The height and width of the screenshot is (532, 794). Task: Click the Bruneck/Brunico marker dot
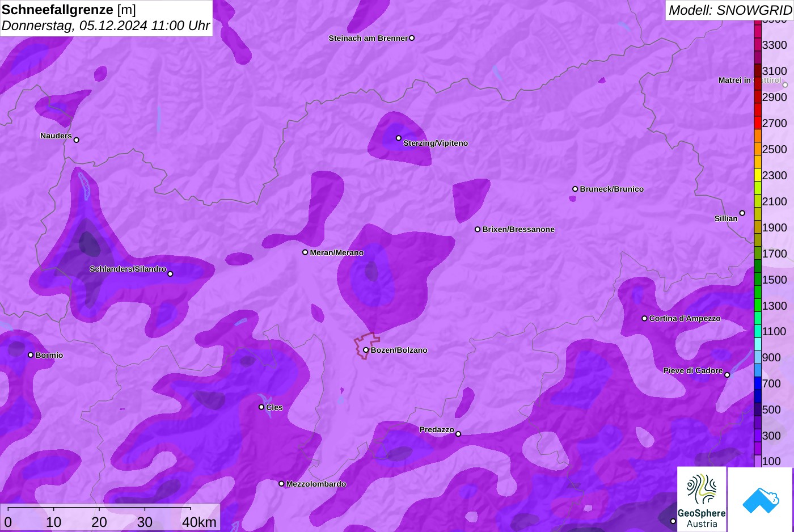[575, 189]
